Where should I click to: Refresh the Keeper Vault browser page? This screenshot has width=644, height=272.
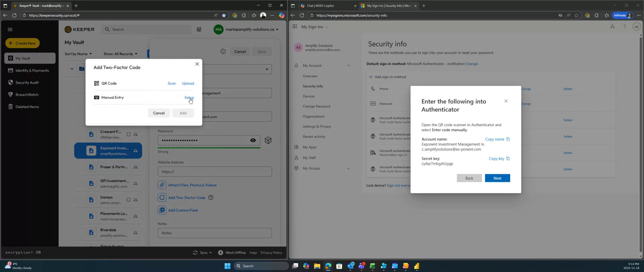tap(14, 15)
